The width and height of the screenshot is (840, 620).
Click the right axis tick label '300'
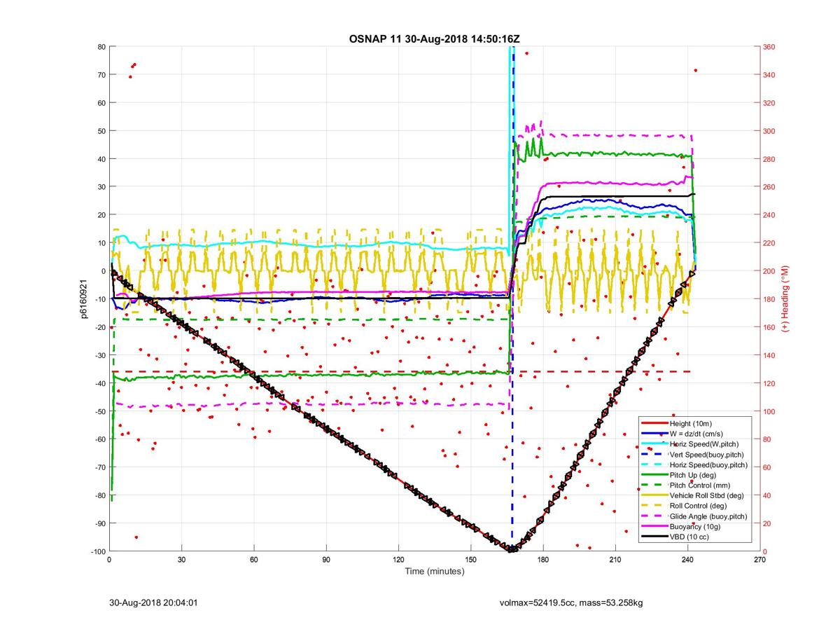[x=770, y=131]
